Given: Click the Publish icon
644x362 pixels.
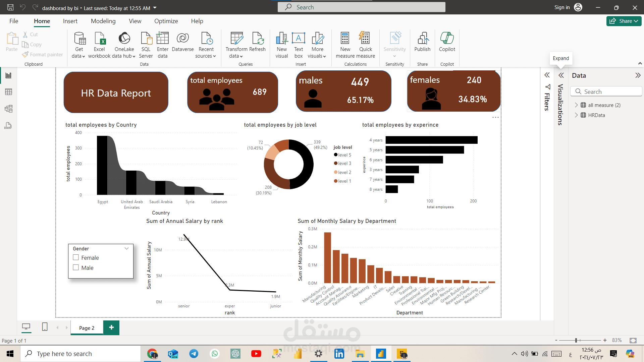Looking at the screenshot, I should point(422,39).
